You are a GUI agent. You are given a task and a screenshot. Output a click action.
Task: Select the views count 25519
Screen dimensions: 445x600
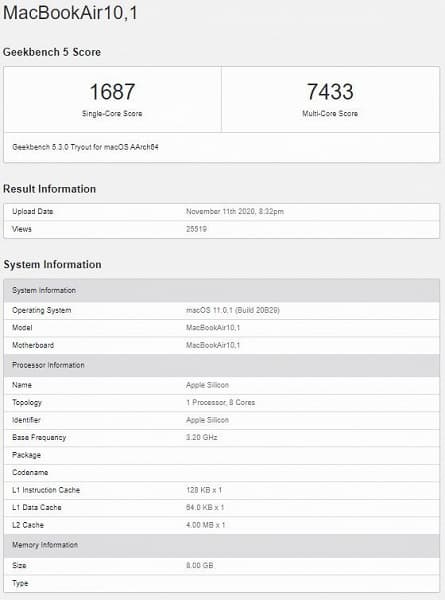point(196,229)
